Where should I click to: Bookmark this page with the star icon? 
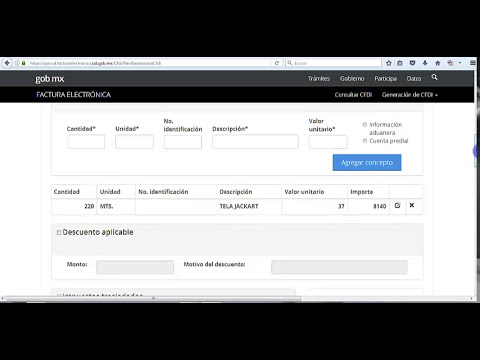pyautogui.click(x=389, y=63)
